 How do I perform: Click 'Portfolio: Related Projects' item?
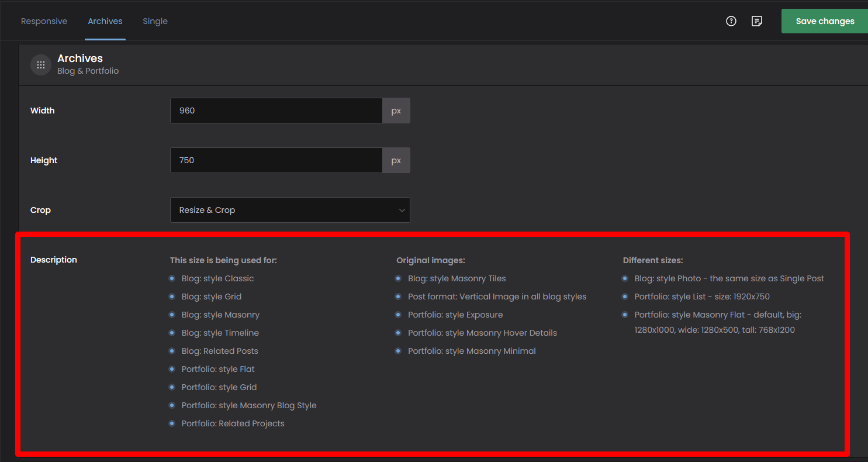pos(233,423)
